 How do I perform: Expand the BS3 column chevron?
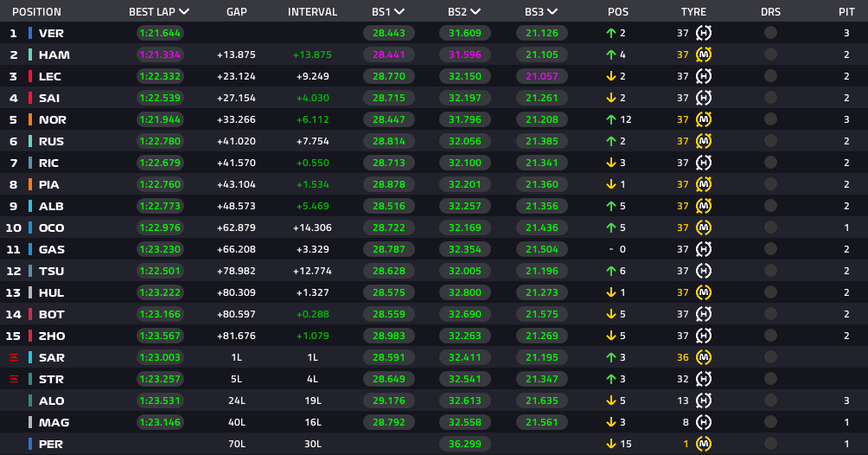552,11
